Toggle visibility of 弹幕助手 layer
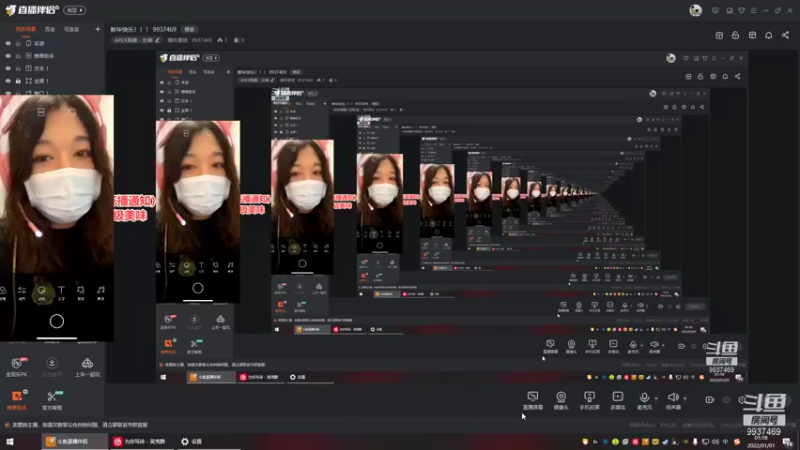The height and width of the screenshot is (450, 800). click(8, 56)
